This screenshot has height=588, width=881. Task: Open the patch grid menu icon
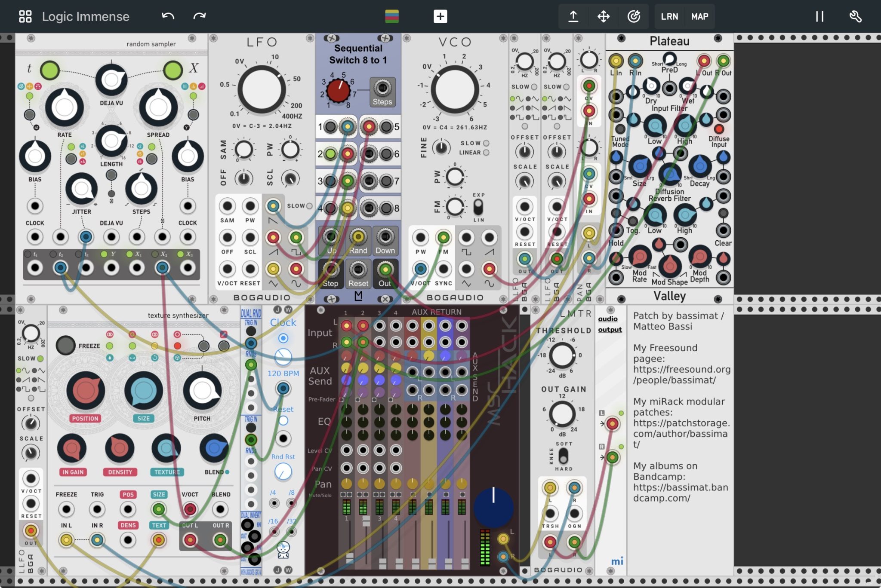[25, 16]
